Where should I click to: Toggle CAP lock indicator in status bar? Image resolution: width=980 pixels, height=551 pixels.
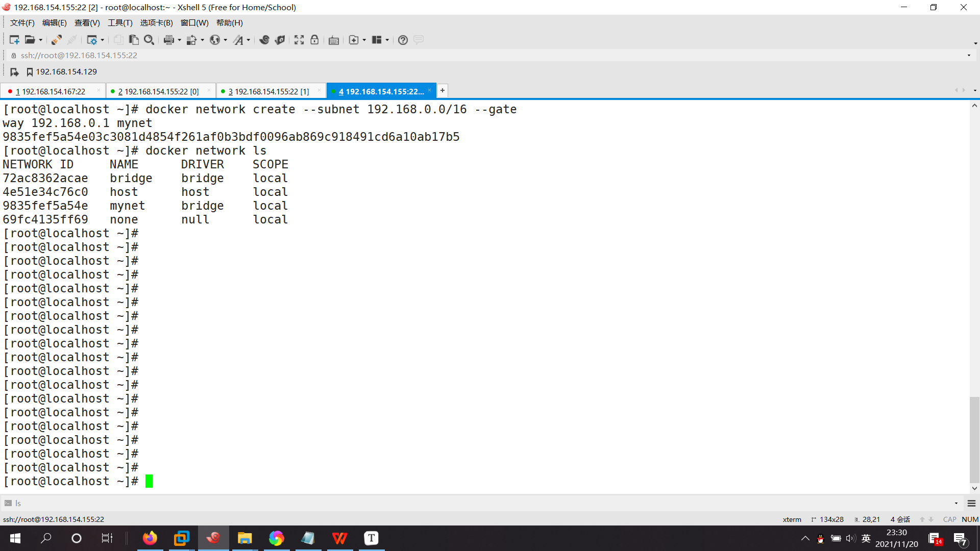(x=949, y=519)
